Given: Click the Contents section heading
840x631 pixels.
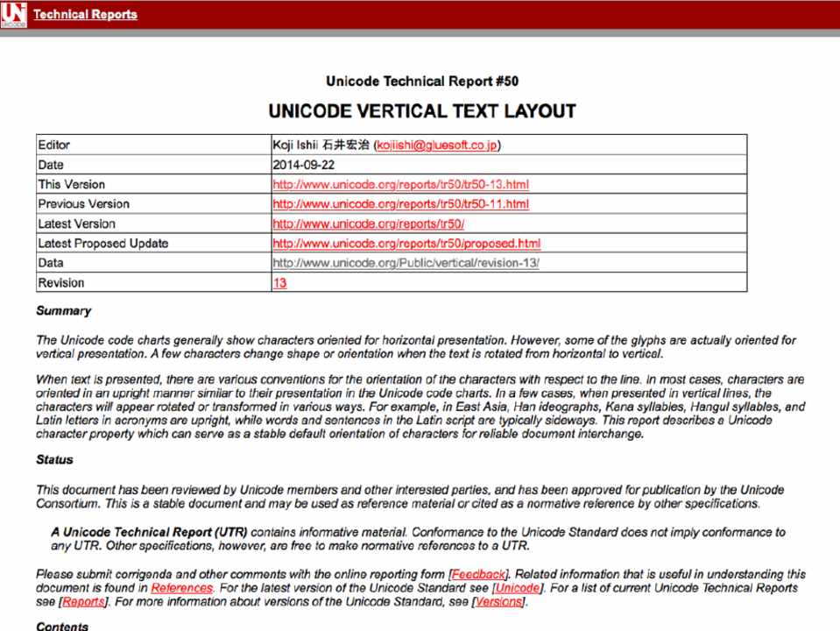Looking at the screenshot, I should tap(62, 626).
